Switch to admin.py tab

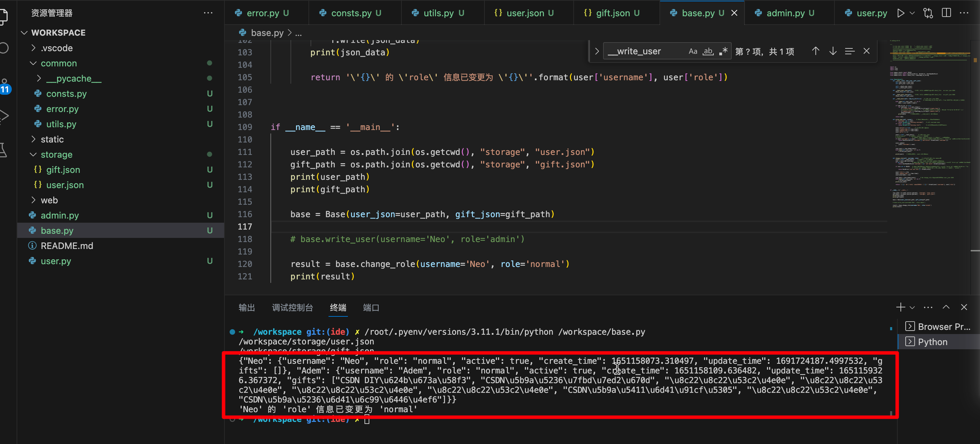[789, 13]
